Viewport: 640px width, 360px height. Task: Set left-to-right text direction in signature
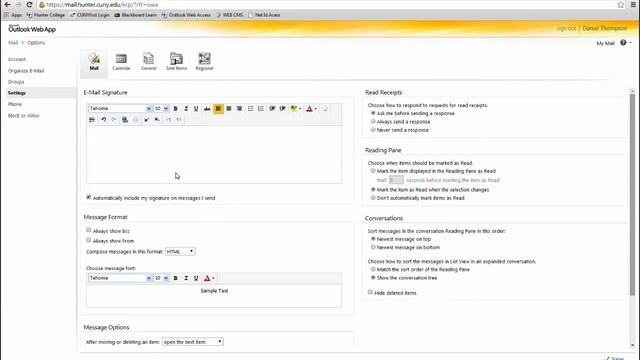click(x=168, y=120)
